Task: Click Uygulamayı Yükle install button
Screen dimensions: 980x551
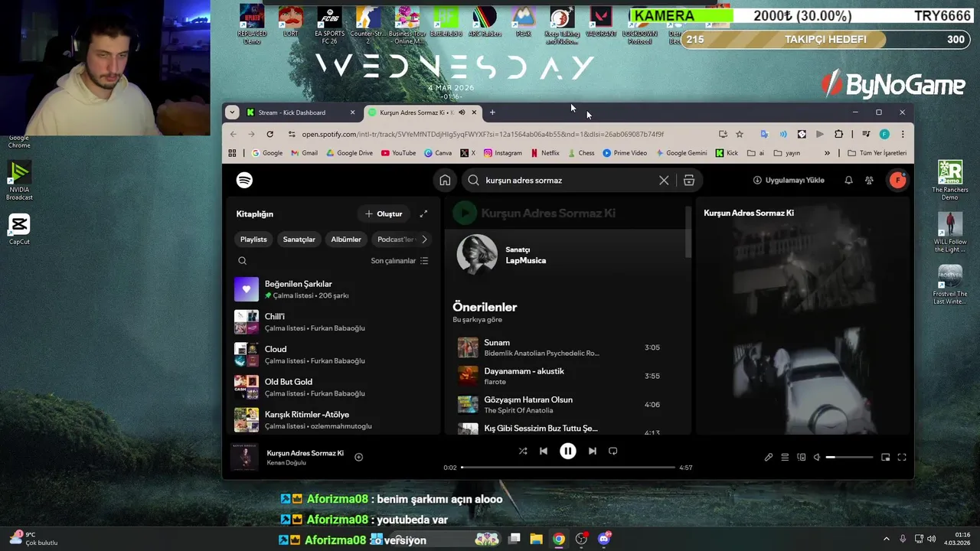Action: click(789, 181)
